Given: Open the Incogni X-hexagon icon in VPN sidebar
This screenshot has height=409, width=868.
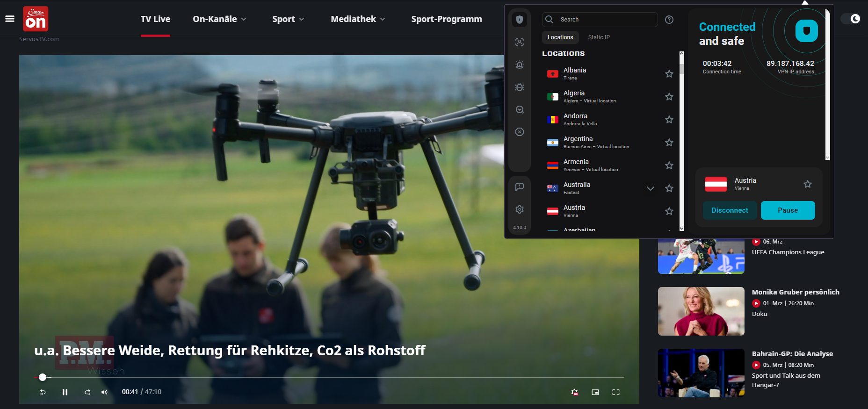Looking at the screenshot, I should (x=520, y=132).
